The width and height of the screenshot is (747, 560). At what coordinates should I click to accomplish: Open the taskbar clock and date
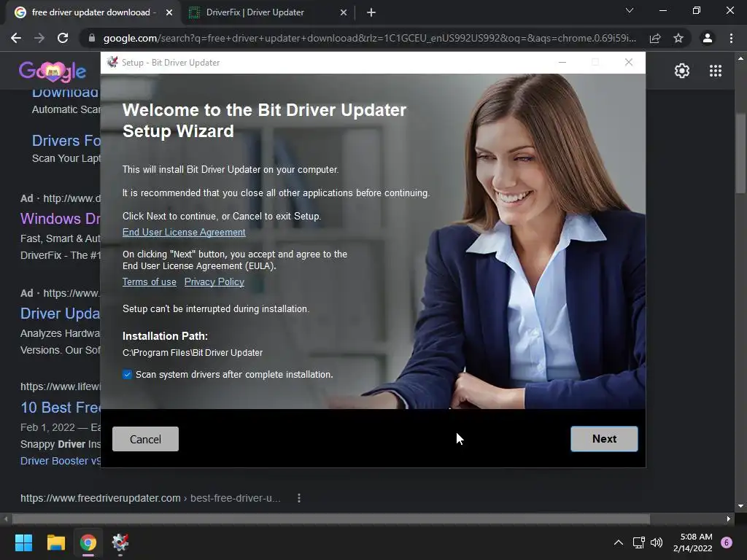tap(693, 542)
